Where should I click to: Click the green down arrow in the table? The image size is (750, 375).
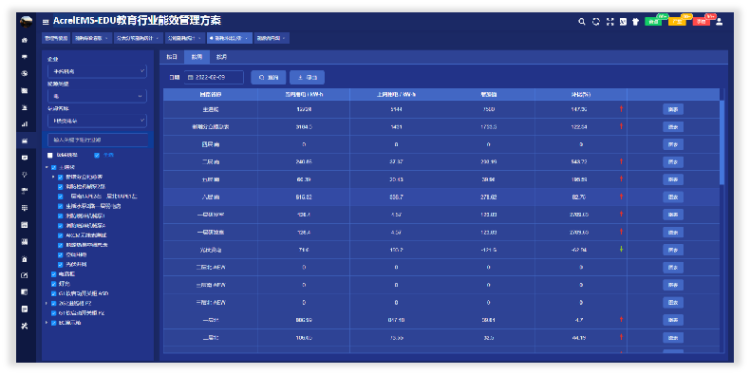click(x=621, y=249)
